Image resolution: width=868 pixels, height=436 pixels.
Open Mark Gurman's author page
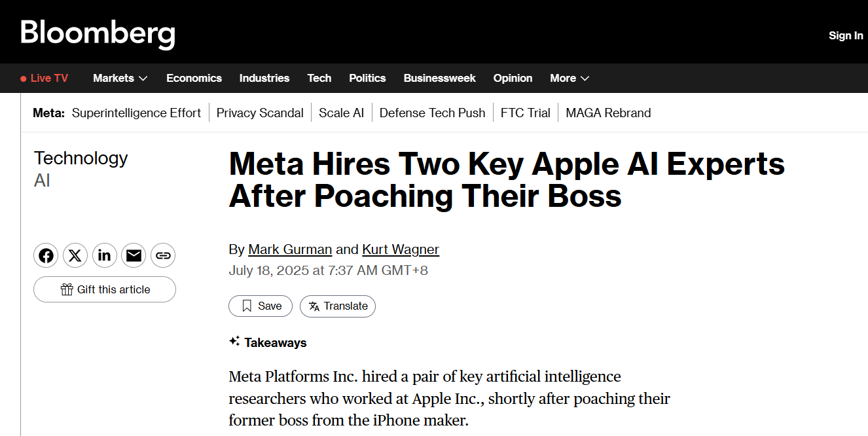[290, 249]
